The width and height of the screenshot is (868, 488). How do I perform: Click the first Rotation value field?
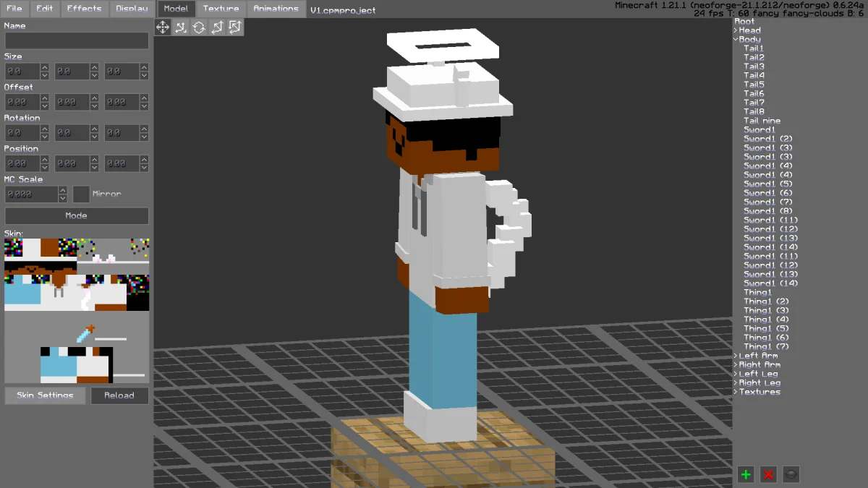pyautogui.click(x=22, y=133)
